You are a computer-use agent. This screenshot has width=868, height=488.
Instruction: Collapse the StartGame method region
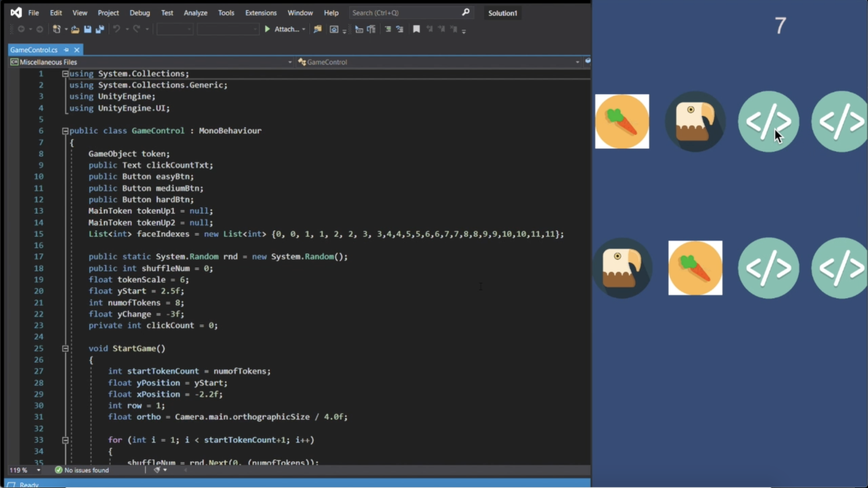[65, 349]
